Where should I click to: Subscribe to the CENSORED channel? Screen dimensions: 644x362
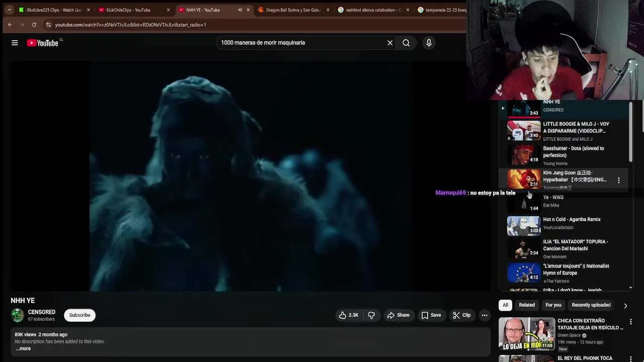pyautogui.click(x=79, y=315)
